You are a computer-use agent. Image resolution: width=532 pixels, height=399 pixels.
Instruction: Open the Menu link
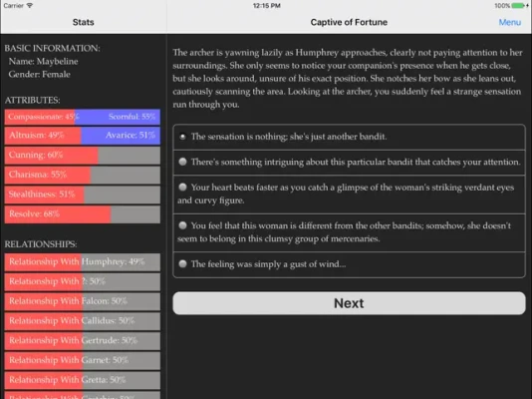[x=510, y=22]
